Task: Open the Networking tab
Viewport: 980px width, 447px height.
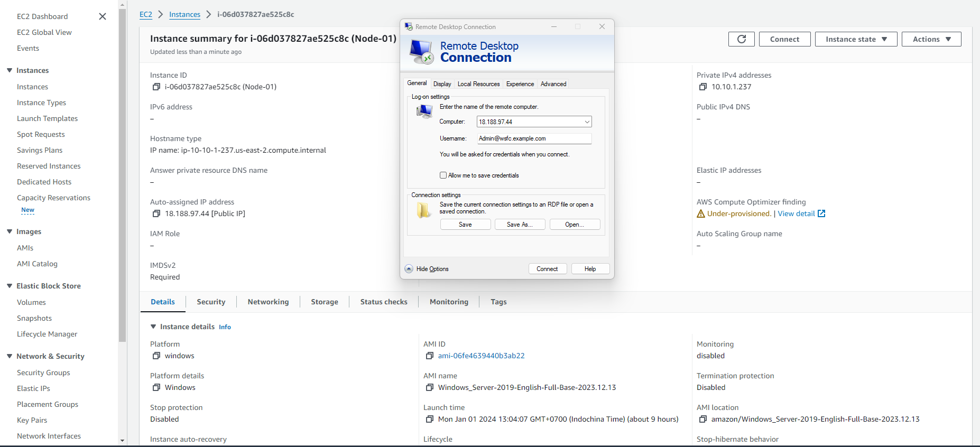Action: (x=269, y=302)
